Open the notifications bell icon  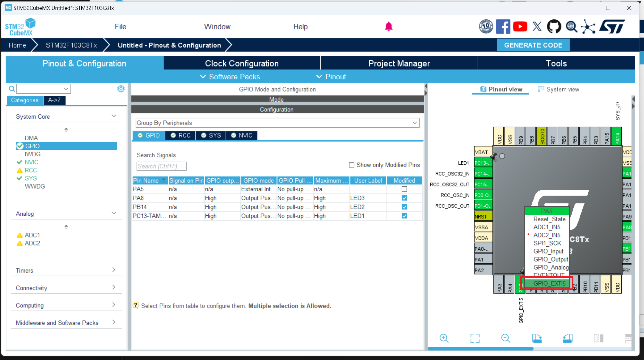[x=389, y=27]
